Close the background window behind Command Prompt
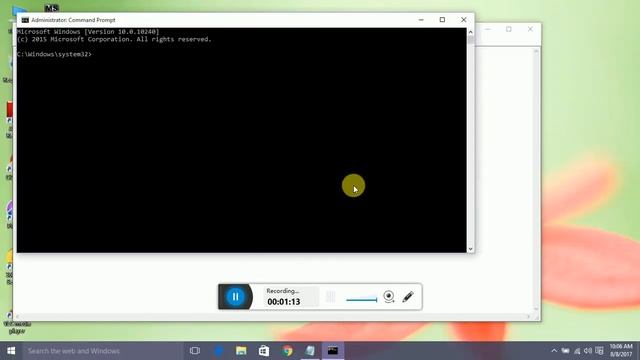 [530, 29]
